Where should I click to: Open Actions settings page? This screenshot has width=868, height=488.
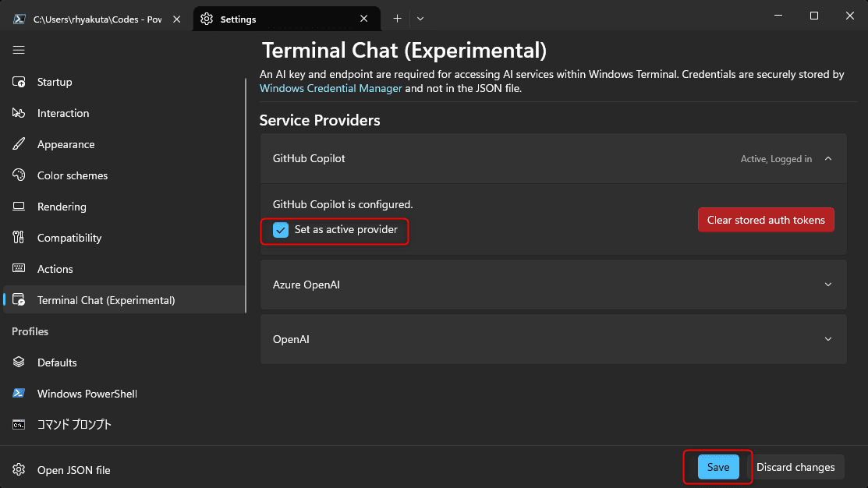(x=124, y=268)
